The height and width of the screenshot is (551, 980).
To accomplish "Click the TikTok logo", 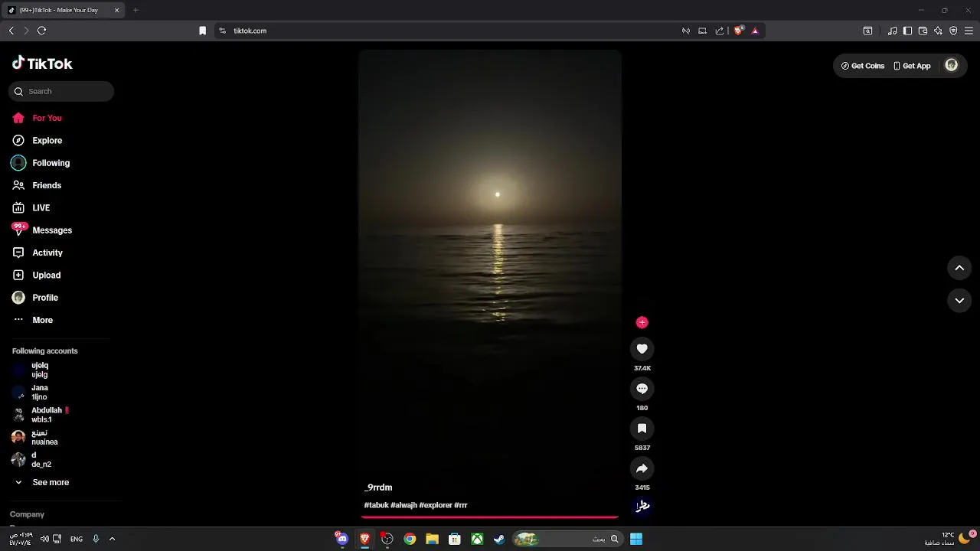I will pos(42,64).
